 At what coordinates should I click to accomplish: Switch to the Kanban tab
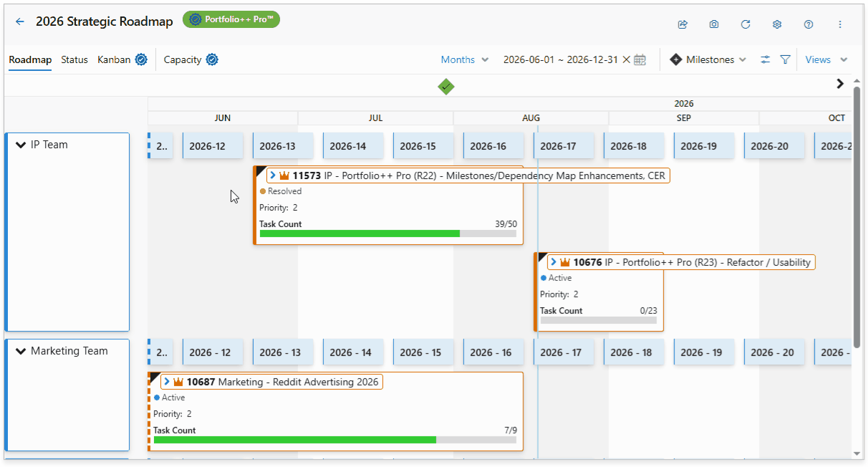pyautogui.click(x=114, y=59)
